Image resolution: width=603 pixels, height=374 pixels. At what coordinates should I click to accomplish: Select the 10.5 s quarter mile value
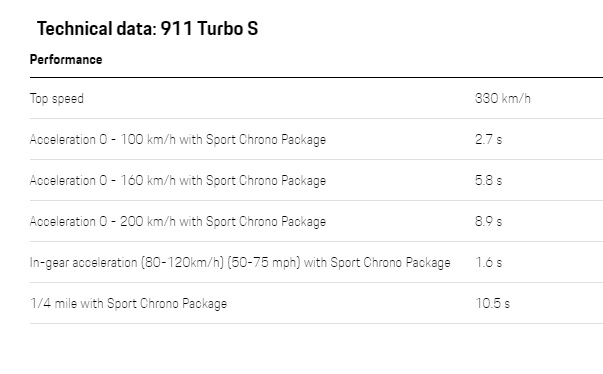pyautogui.click(x=493, y=303)
